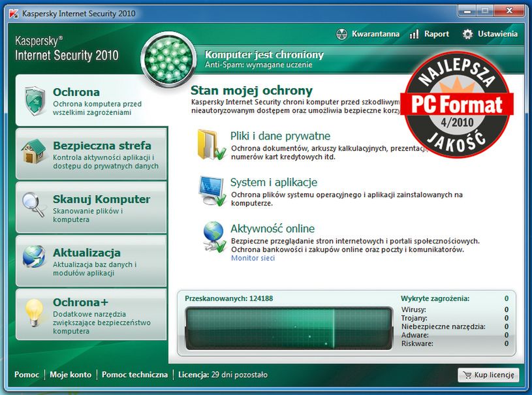Close the Kaspersky Internet Security window
Screen dimensions: 532x395
click(x=509, y=11)
